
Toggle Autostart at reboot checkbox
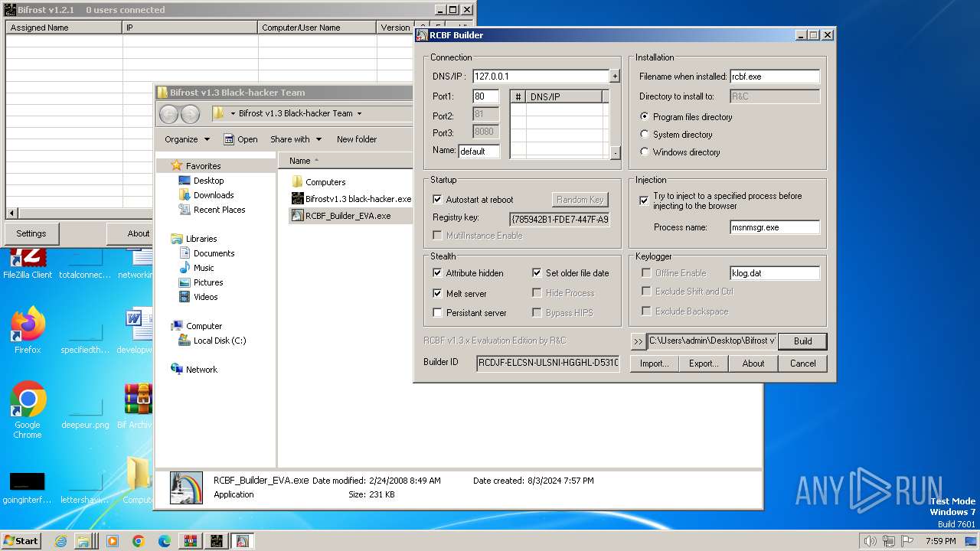coord(438,200)
